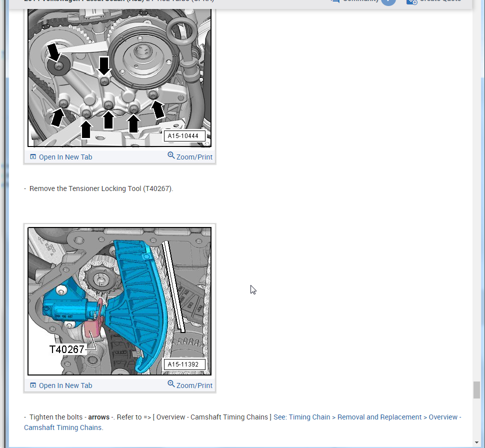Click the 'Camshaft Timing Chains.' link text at the end
The image size is (485, 448).
[63, 427]
